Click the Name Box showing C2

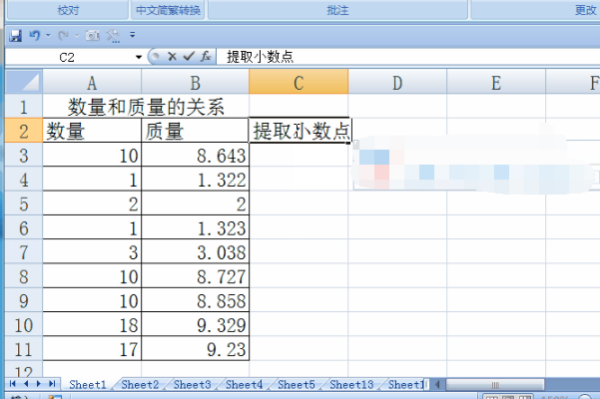(70, 57)
